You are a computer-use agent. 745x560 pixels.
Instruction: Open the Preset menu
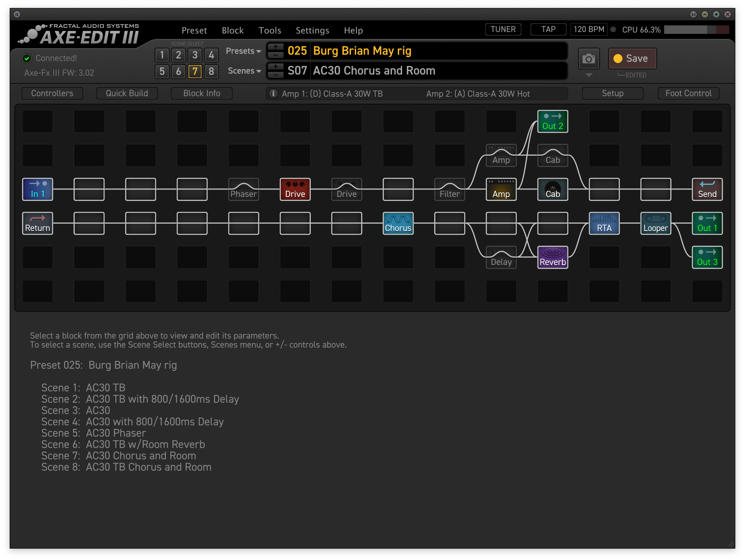(x=194, y=30)
